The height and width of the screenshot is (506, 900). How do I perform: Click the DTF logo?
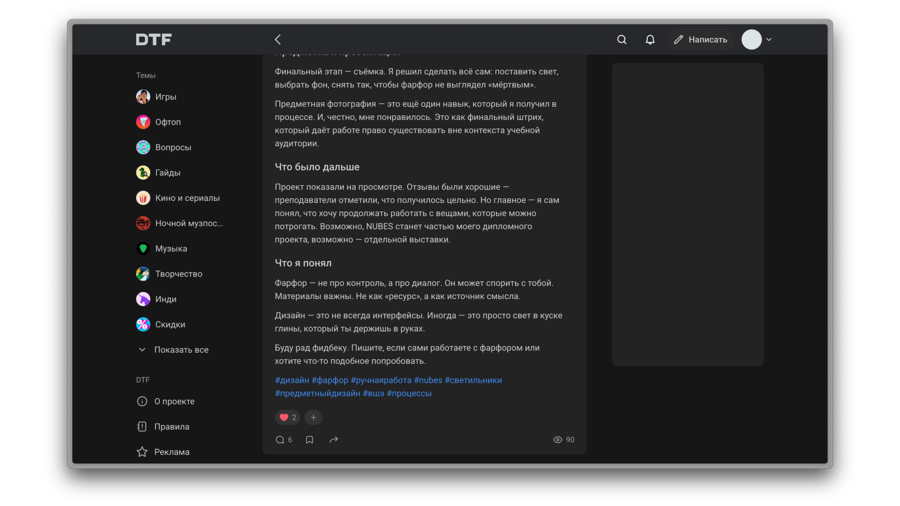click(153, 40)
